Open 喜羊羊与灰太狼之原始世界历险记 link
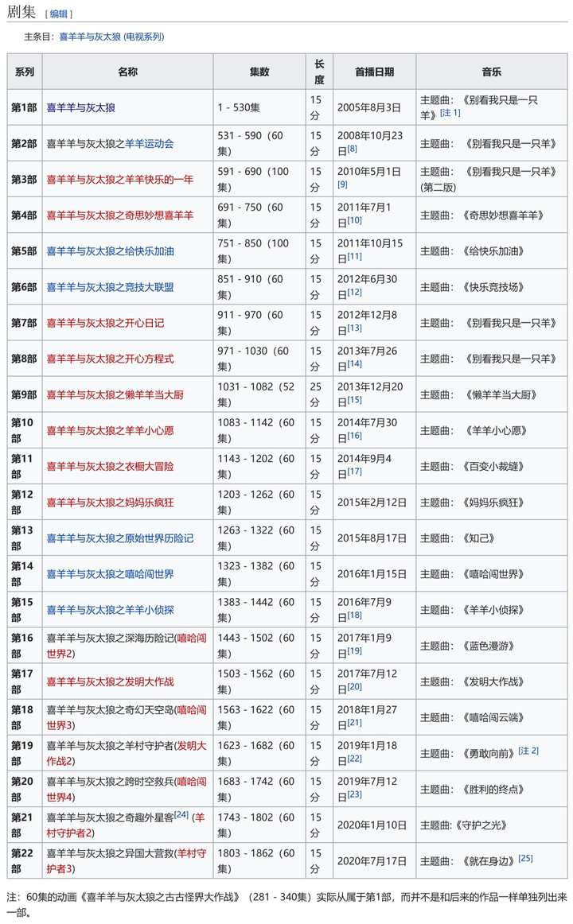The width and height of the screenshot is (573, 924). pos(119,538)
